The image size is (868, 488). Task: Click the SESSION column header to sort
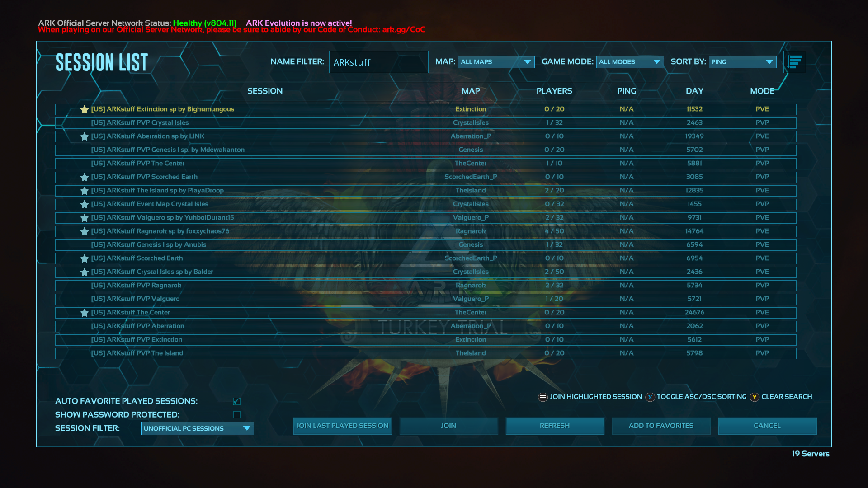pyautogui.click(x=264, y=90)
